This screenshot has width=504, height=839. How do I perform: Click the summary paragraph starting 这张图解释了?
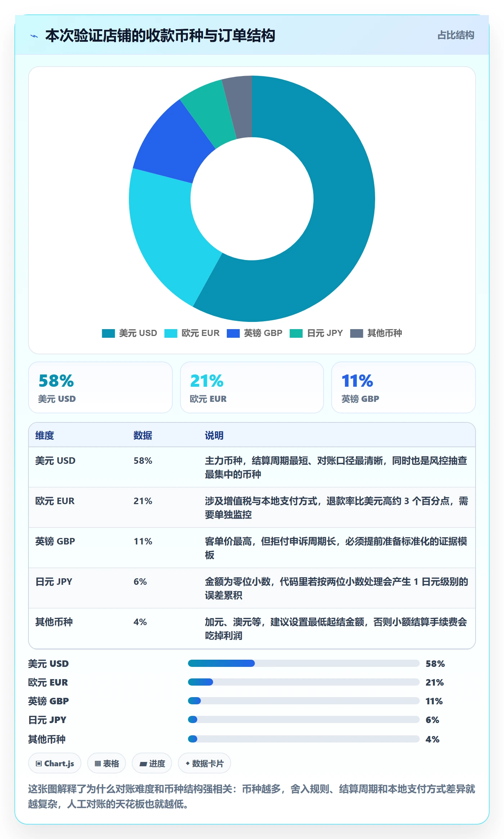(252, 796)
